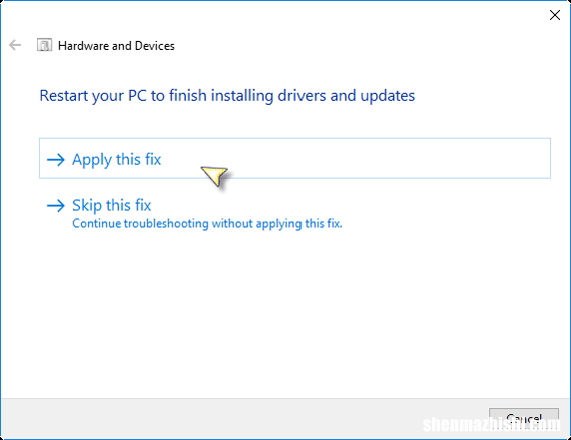Select the Apply this fix text

point(117,160)
